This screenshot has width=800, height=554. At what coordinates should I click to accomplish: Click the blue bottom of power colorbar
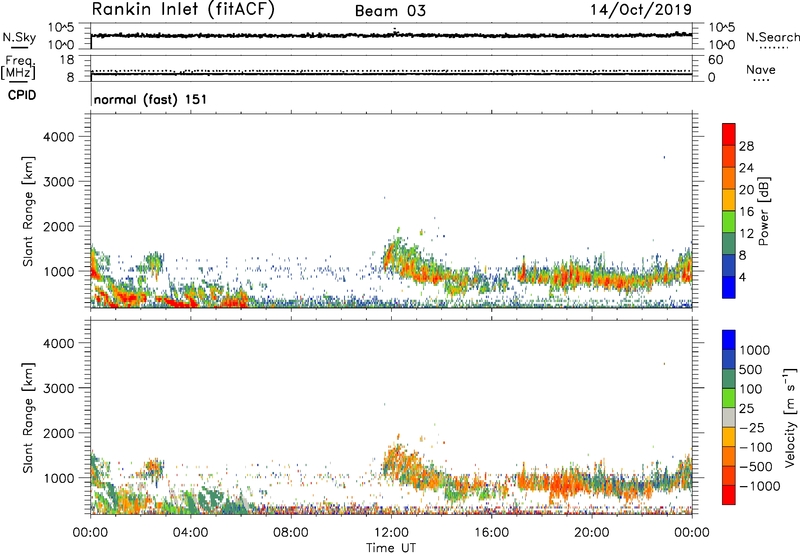pos(729,287)
